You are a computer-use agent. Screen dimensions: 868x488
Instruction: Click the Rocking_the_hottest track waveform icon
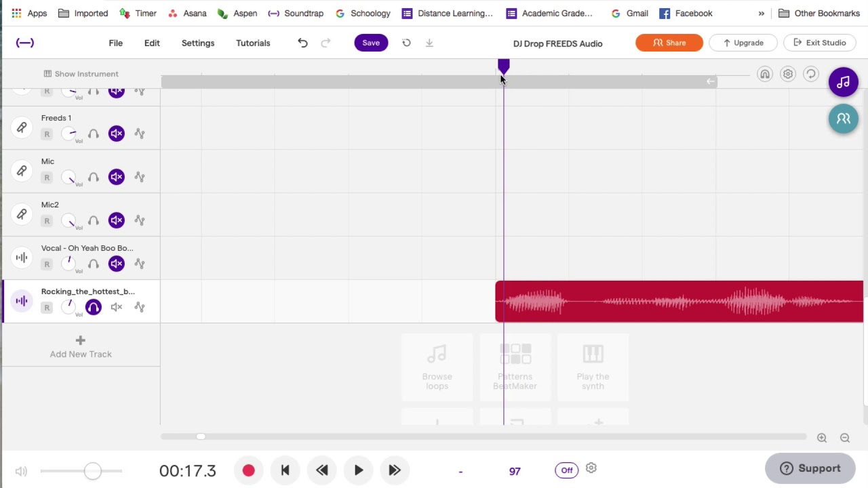22,301
